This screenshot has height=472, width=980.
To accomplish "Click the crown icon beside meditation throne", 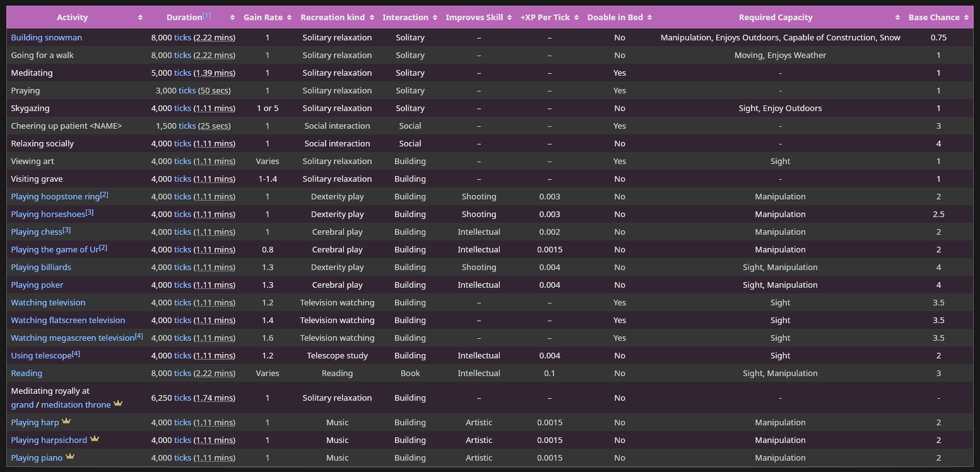I will point(118,404).
